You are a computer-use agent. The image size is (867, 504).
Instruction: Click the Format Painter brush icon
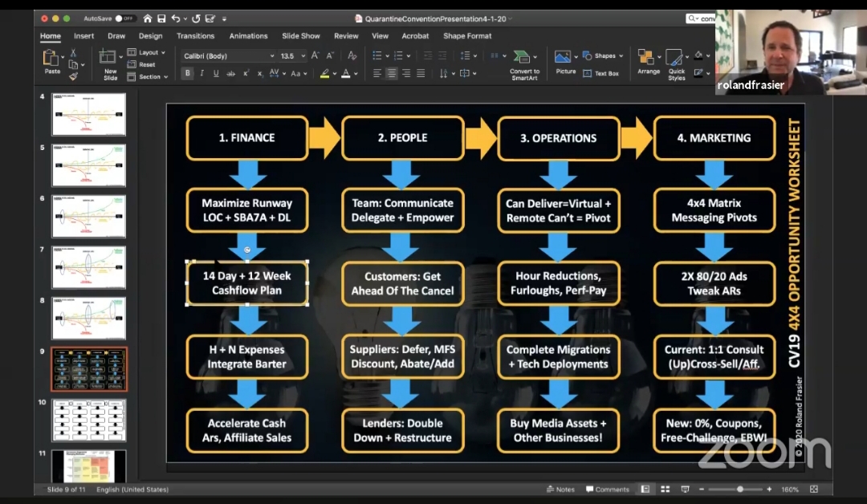click(x=73, y=76)
